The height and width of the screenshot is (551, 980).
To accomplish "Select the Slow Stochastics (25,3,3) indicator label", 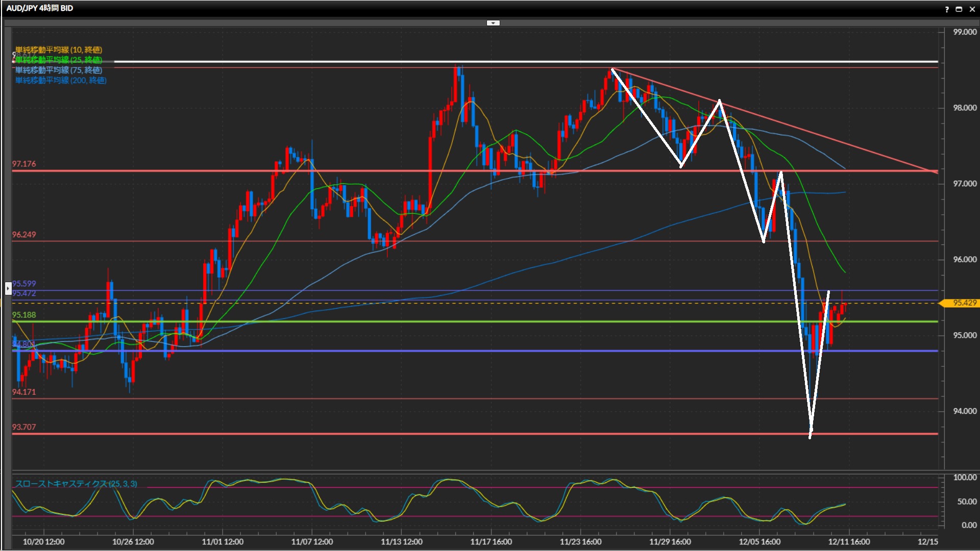I will coord(76,484).
